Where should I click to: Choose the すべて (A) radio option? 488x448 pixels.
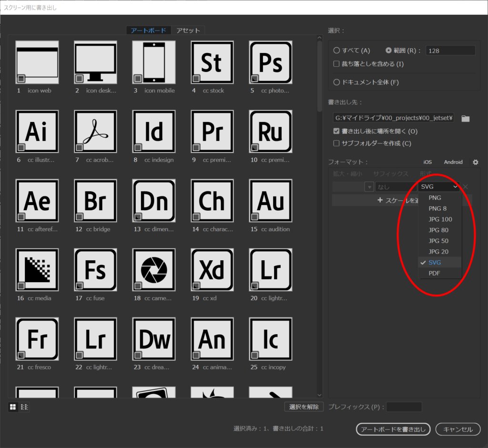click(336, 51)
